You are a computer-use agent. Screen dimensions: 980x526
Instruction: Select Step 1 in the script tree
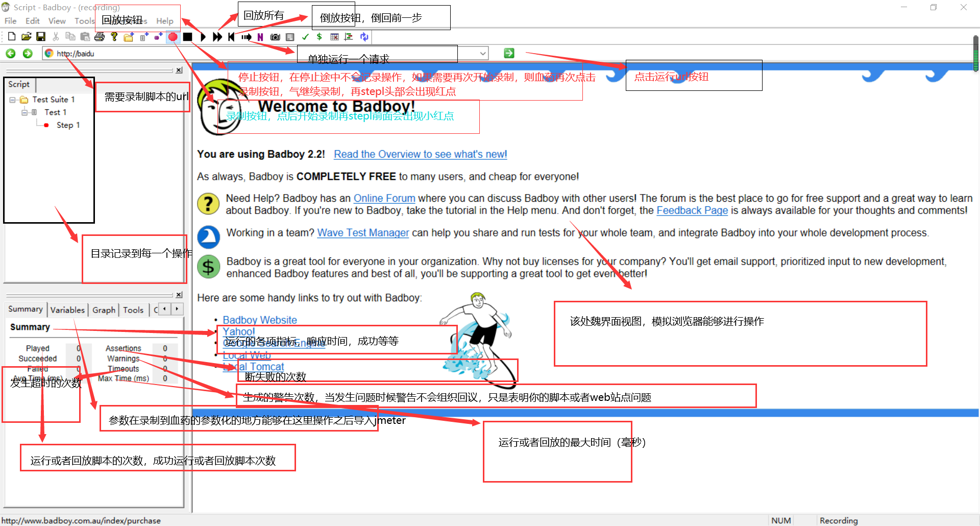pyautogui.click(x=68, y=125)
